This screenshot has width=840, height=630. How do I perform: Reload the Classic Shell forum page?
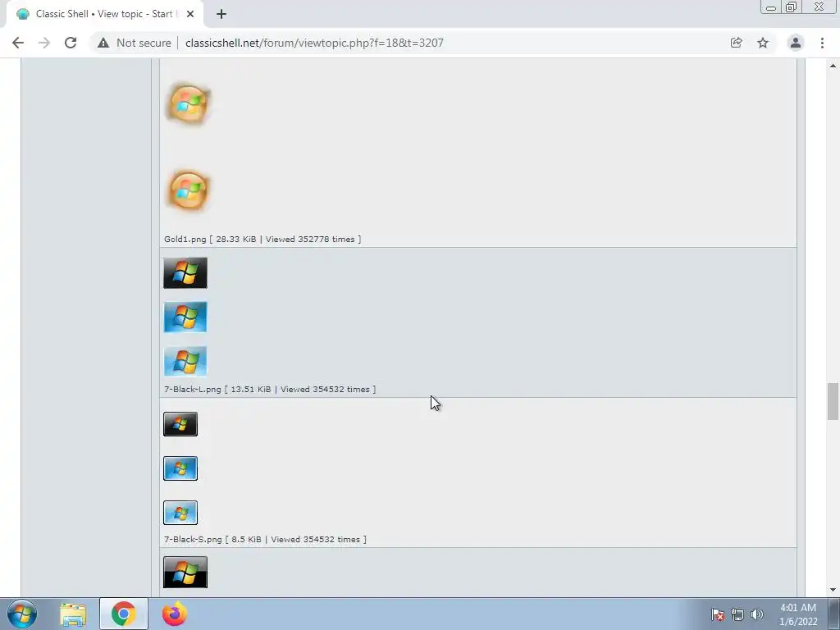(x=71, y=43)
